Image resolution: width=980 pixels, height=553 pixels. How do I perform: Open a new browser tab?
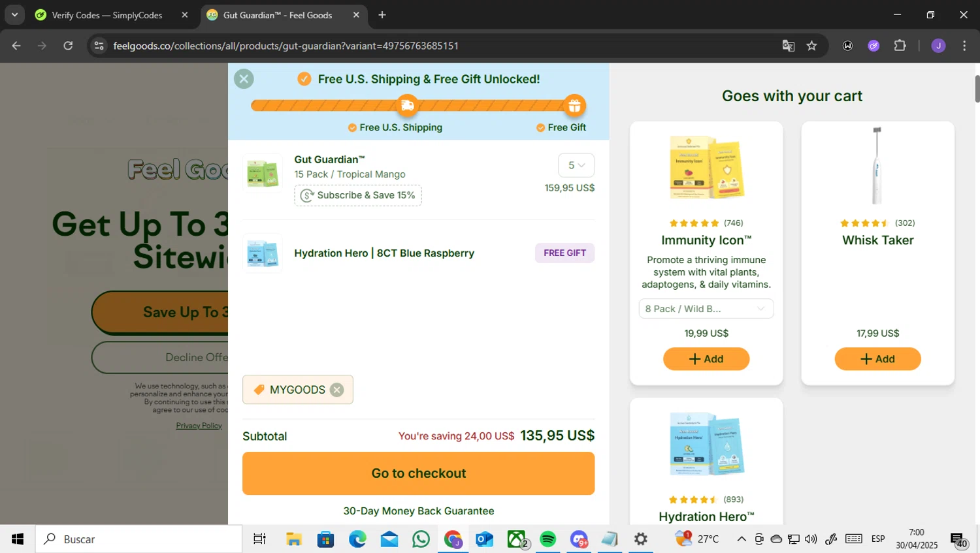coord(382,15)
